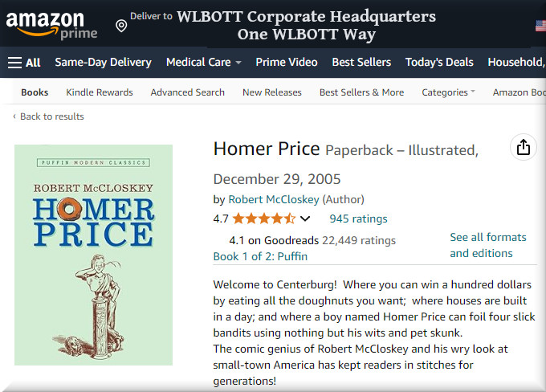Click the Homer Price book cover
Screen dimensions: 546x392
(93, 255)
